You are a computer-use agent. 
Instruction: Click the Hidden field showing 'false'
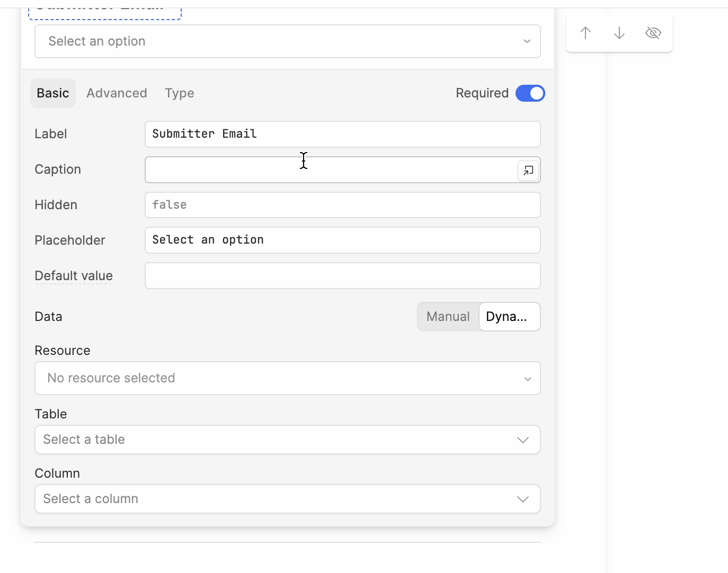pos(343,205)
